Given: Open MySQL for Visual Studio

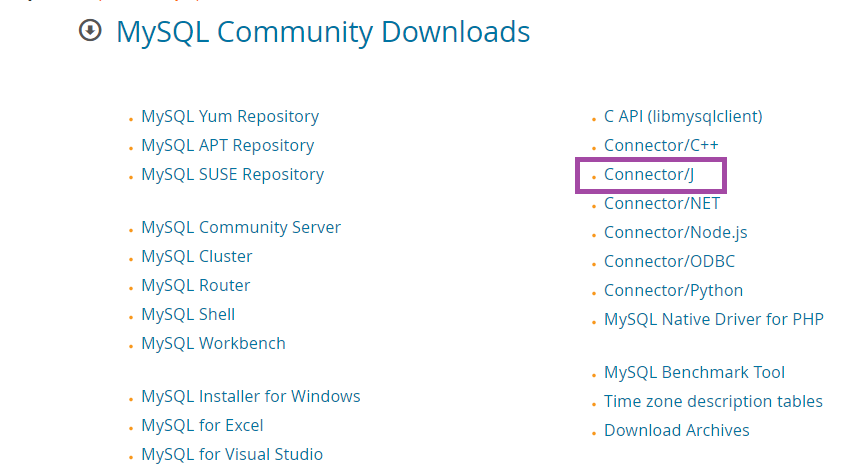Looking at the screenshot, I should (232, 455).
